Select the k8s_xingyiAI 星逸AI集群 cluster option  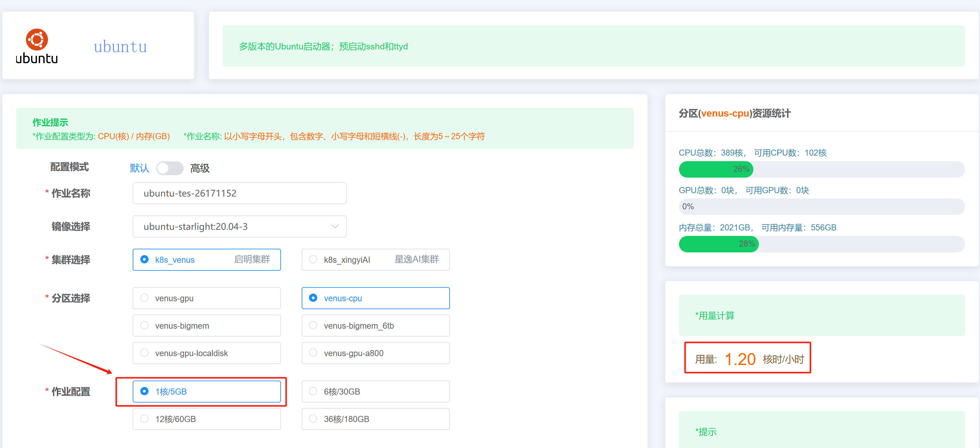[375, 260]
